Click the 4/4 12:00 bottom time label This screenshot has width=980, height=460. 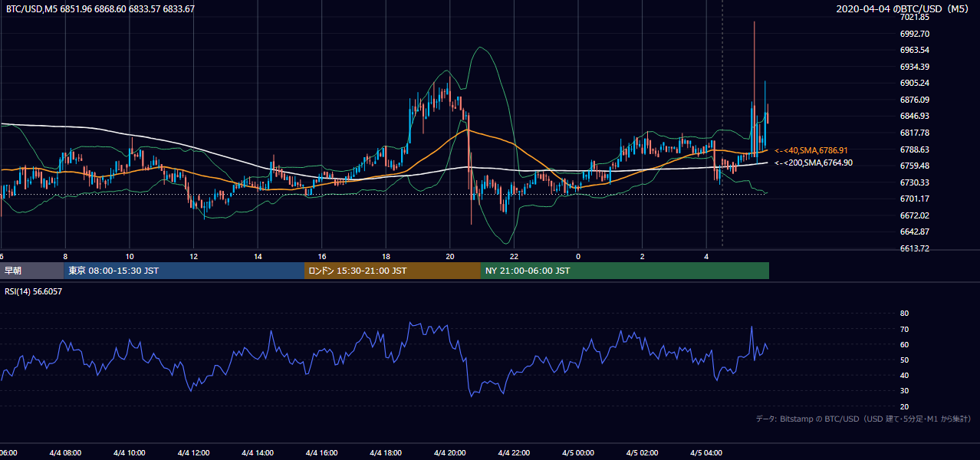(x=193, y=453)
